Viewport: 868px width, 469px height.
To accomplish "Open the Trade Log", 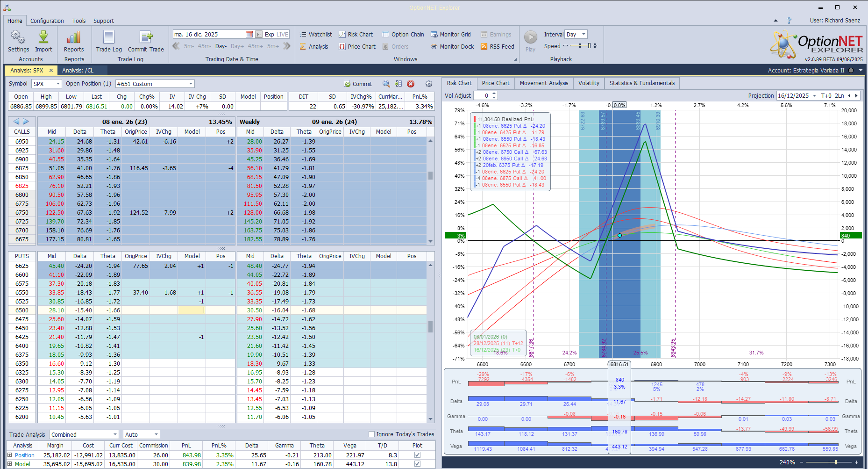I will coord(109,38).
